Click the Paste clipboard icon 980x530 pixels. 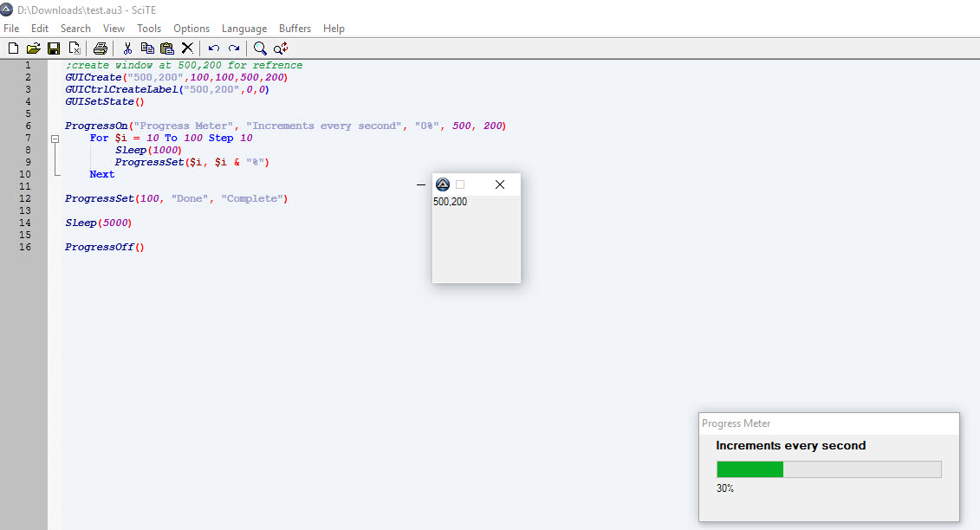tap(167, 48)
